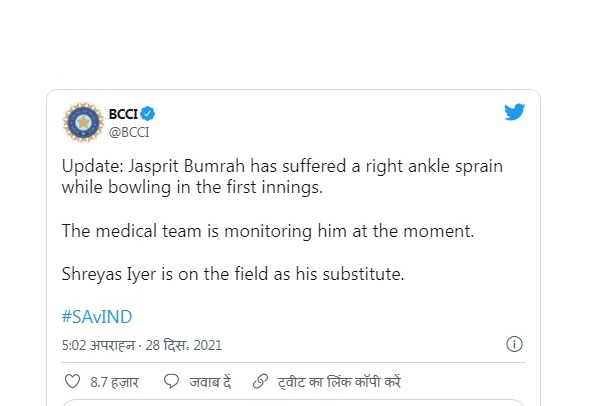Click the partially visible box below actions
592x406 pixels.
point(294,403)
